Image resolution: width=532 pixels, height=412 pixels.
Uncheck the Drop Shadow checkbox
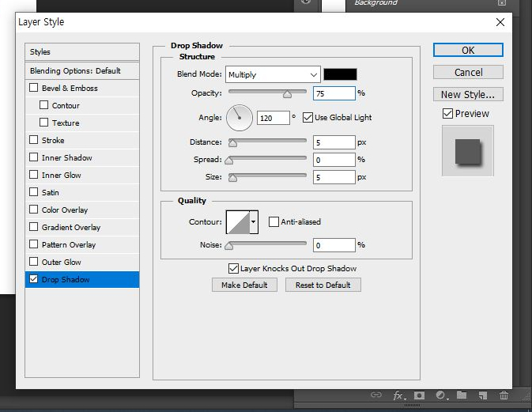[33, 279]
